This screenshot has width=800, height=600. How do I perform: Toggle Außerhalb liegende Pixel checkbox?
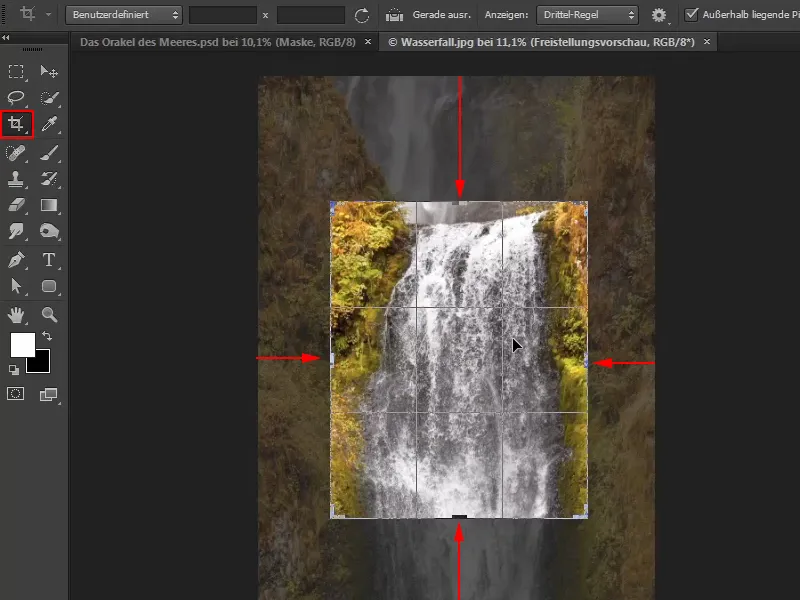tap(691, 14)
